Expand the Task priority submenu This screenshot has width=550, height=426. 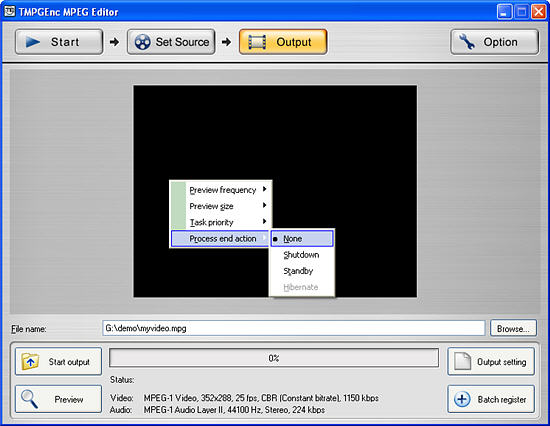click(220, 222)
